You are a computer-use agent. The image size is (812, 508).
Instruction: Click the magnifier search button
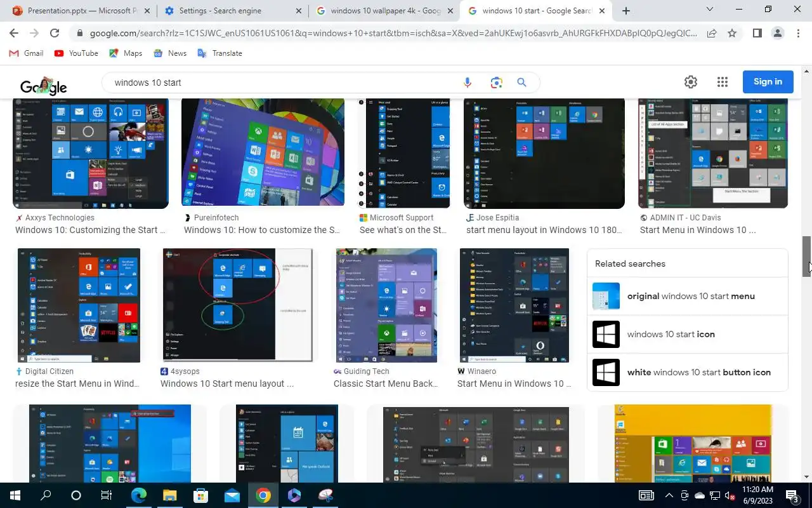coord(521,83)
